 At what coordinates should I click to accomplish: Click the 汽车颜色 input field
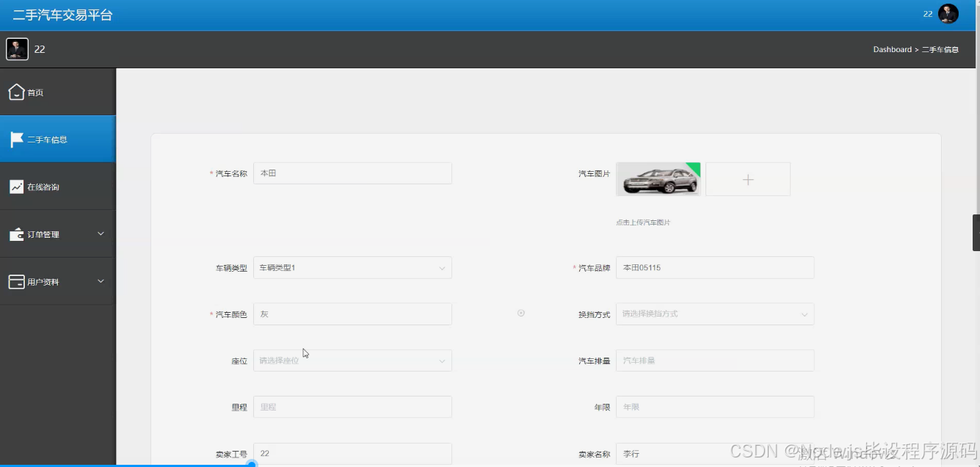[x=352, y=314]
